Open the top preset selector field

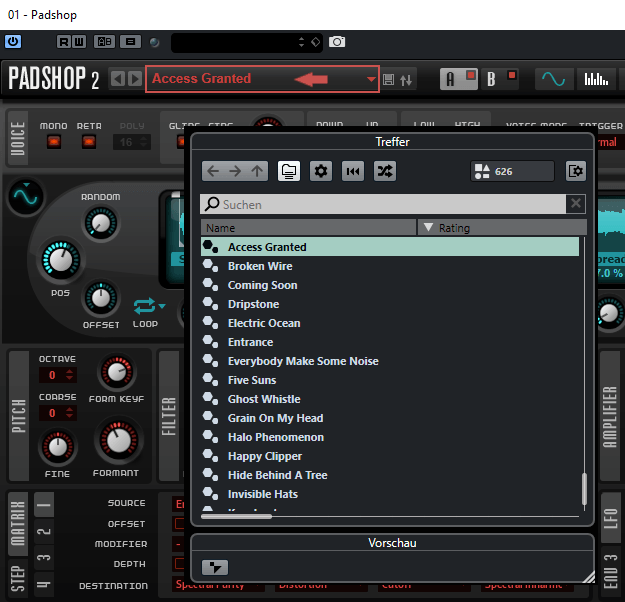click(x=247, y=42)
